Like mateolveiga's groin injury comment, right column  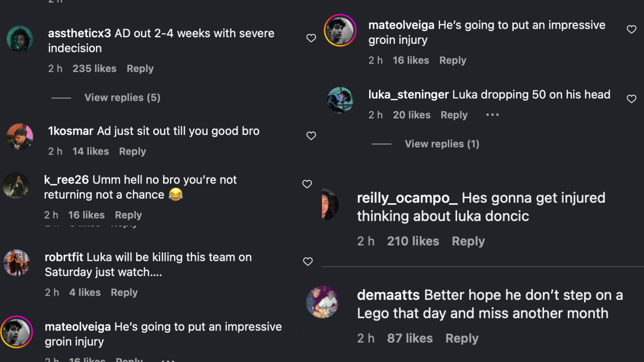pos(631,29)
